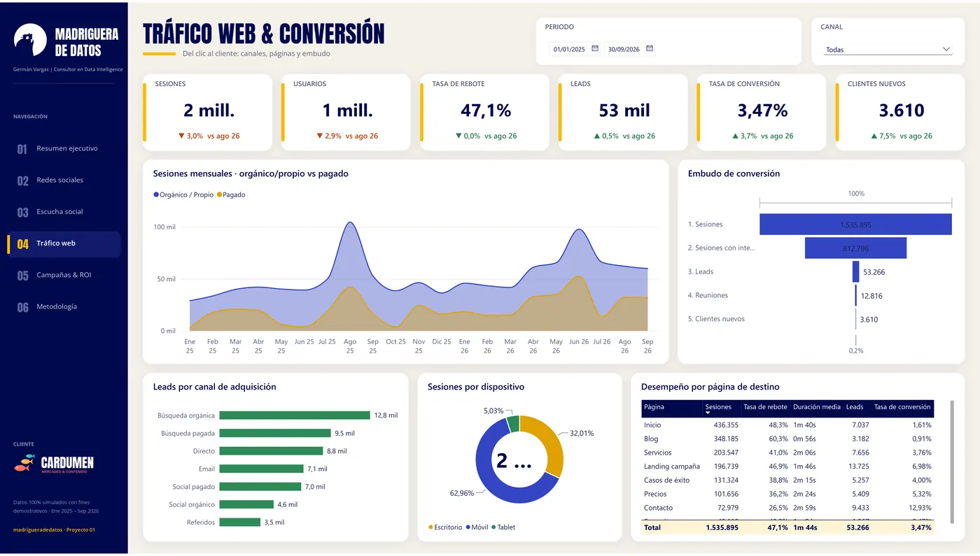
Task: Click the Referidos bar 3,5 mil
Action: coord(240,522)
